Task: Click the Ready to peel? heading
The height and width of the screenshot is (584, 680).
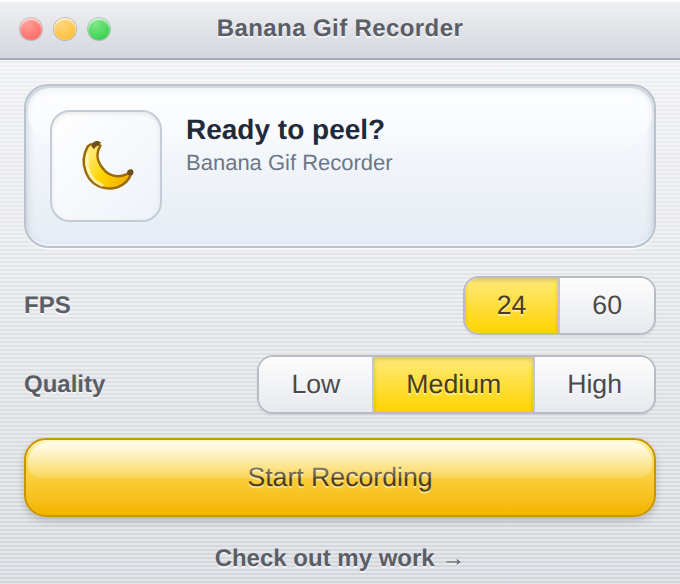Action: [x=285, y=130]
